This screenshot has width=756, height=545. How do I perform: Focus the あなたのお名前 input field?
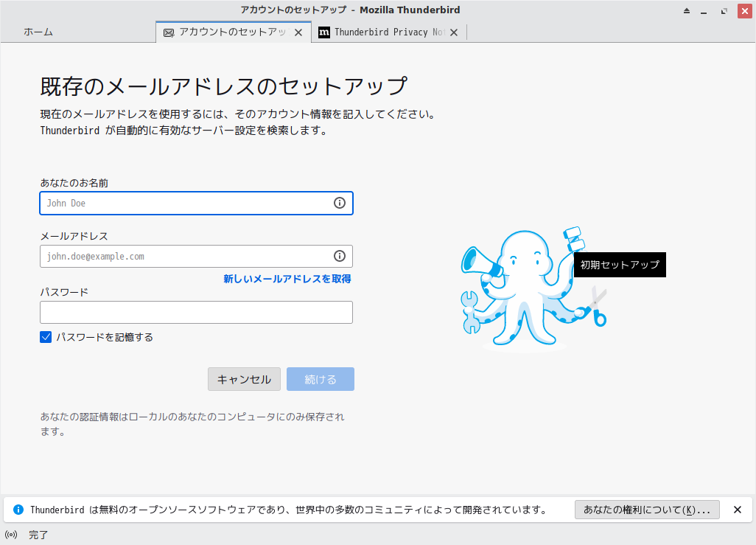tap(196, 204)
